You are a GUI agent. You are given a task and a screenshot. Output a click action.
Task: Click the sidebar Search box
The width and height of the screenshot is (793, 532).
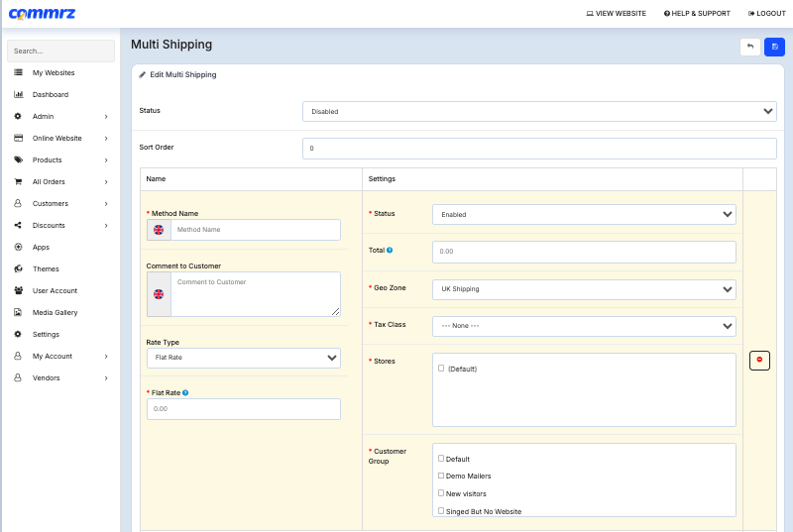pos(59,51)
